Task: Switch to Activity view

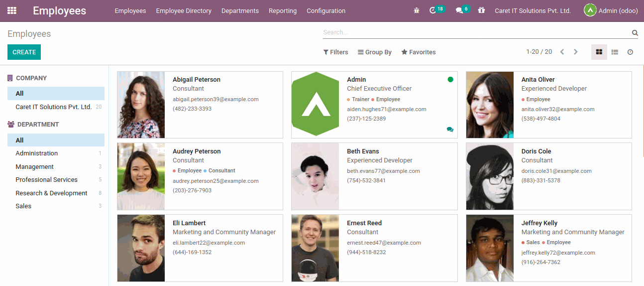Action: click(x=630, y=52)
